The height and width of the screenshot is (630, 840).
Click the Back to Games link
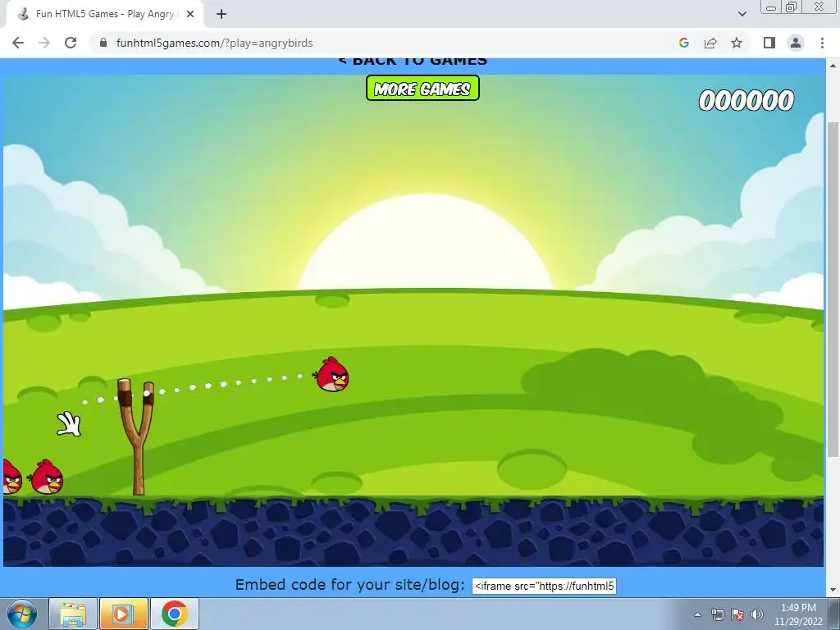tap(413, 61)
